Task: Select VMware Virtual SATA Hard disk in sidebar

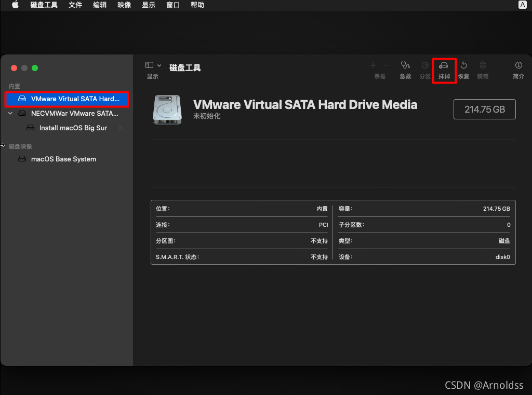Action: click(67, 99)
